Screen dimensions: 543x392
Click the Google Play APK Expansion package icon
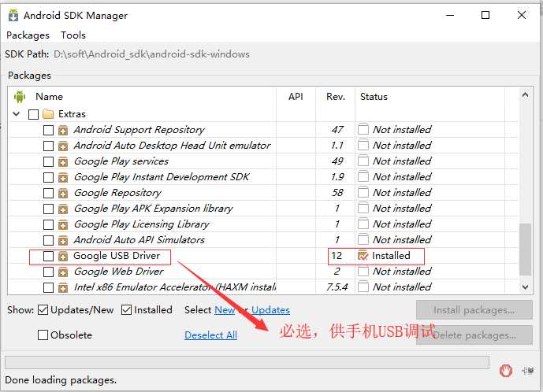[63, 209]
